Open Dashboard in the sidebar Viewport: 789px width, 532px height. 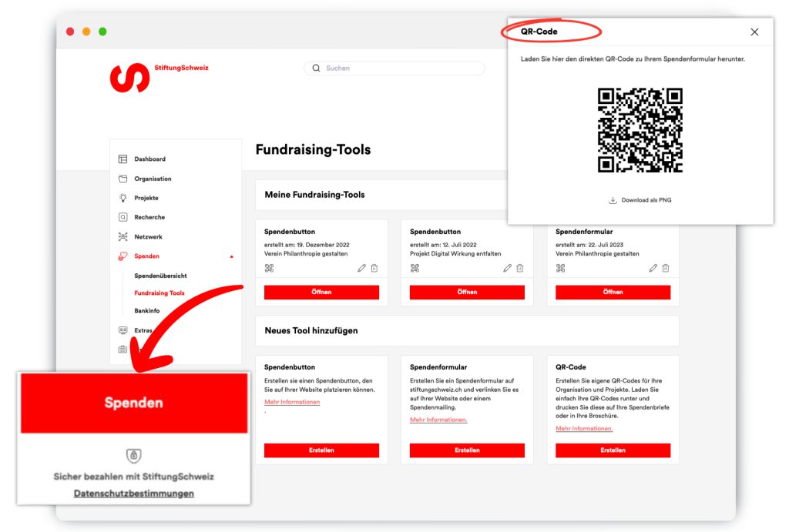pyautogui.click(x=149, y=159)
